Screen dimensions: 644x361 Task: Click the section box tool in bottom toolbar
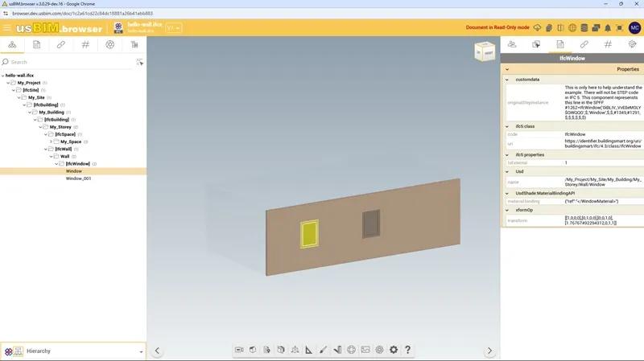[x=281, y=350]
